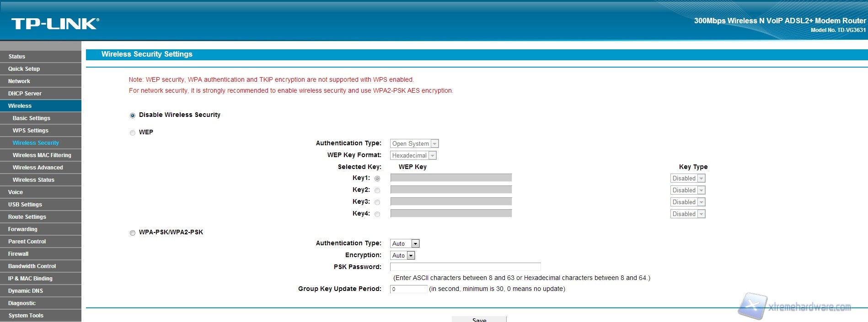The width and height of the screenshot is (868, 322).
Task: Open WPS Settings submenu item
Action: pos(31,131)
